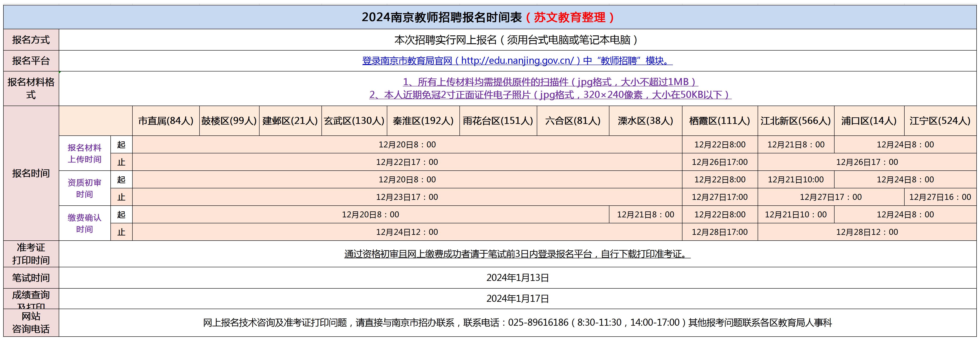Select the 笔试时间 label cell

coord(31,278)
